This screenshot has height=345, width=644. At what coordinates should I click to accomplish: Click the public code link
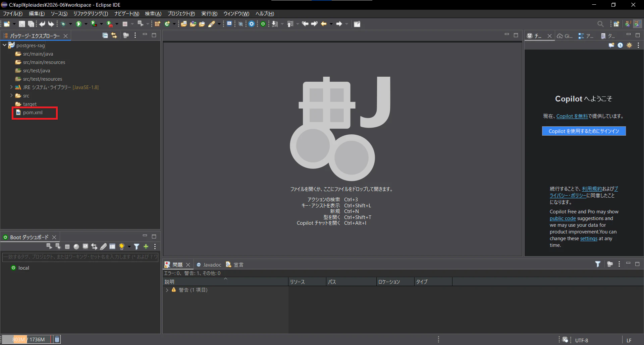coord(562,218)
